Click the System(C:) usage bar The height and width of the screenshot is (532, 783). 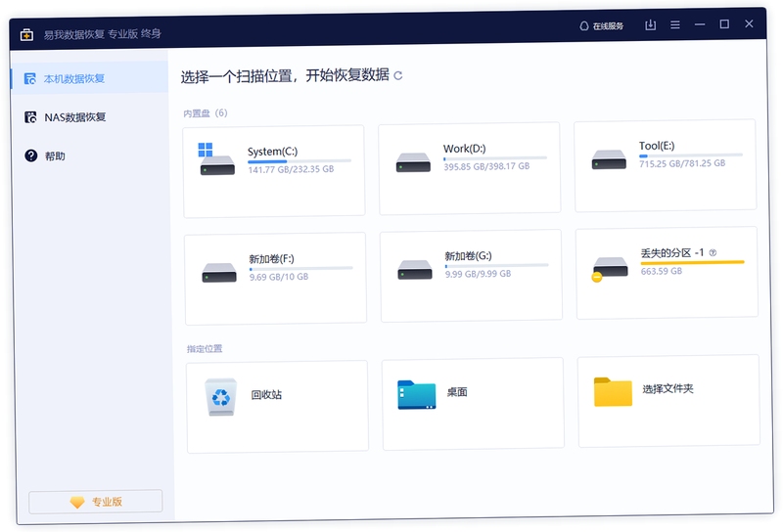[299, 161]
